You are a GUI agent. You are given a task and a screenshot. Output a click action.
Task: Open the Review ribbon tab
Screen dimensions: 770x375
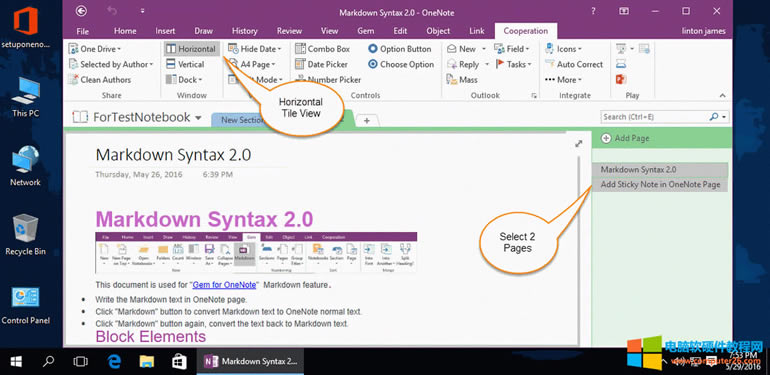289,31
